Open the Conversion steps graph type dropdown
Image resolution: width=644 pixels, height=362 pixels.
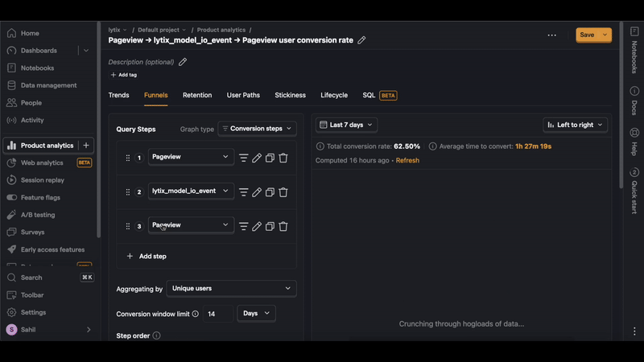pos(257,129)
